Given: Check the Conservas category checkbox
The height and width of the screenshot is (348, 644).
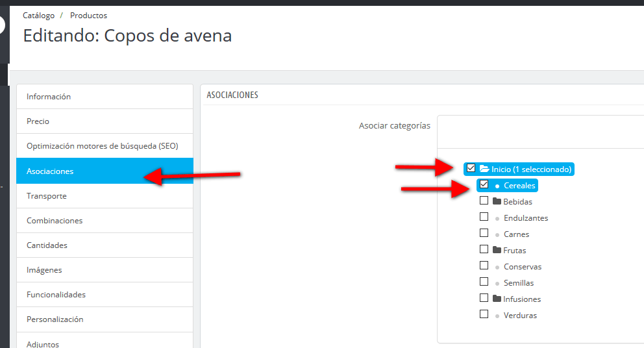Looking at the screenshot, I should (x=484, y=266).
